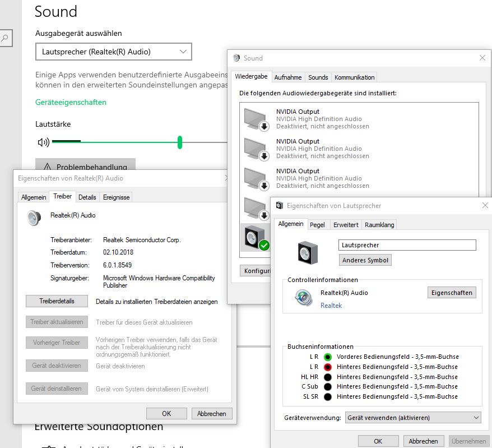This screenshot has height=448, width=492.
Task: Click the warning icon on Problembehandlung button
Action: 47,167
